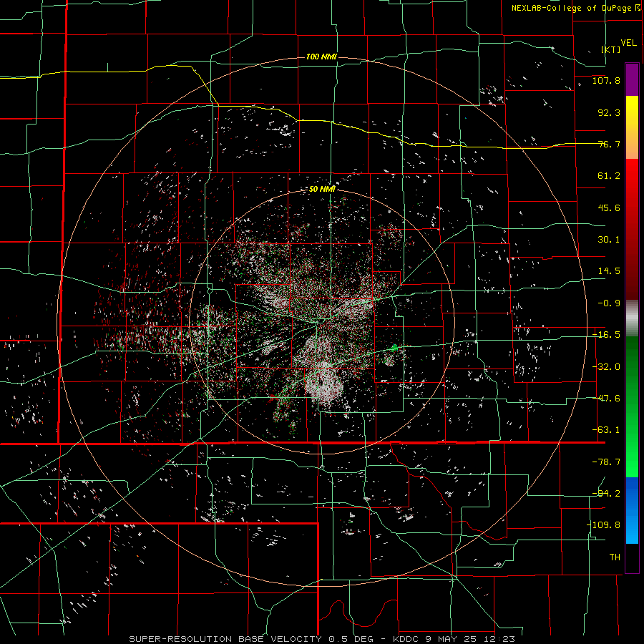The image size is (644, 644).
Task: Select the 45.6 velocity scale value
Action: coord(609,208)
